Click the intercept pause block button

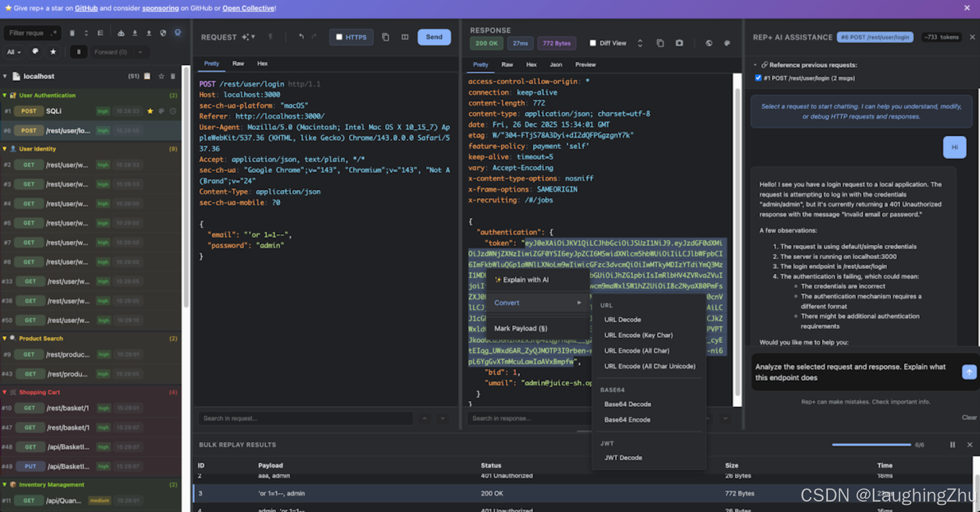pos(79,52)
